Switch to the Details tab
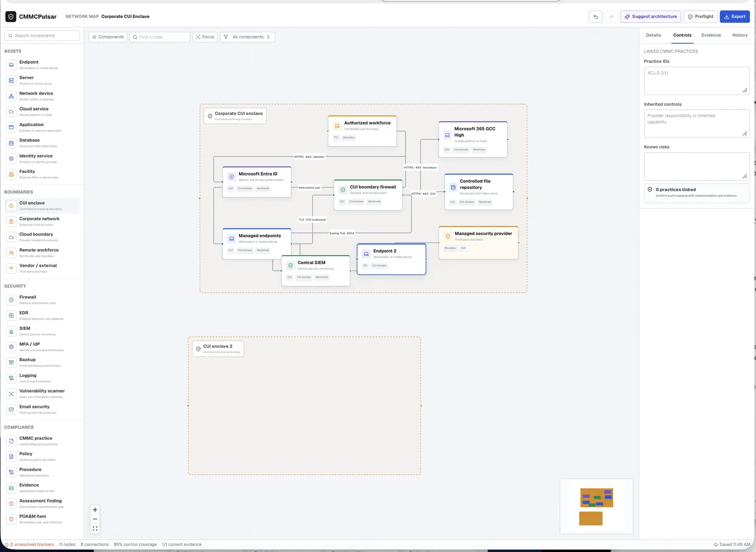The height and width of the screenshot is (552, 756). click(654, 35)
